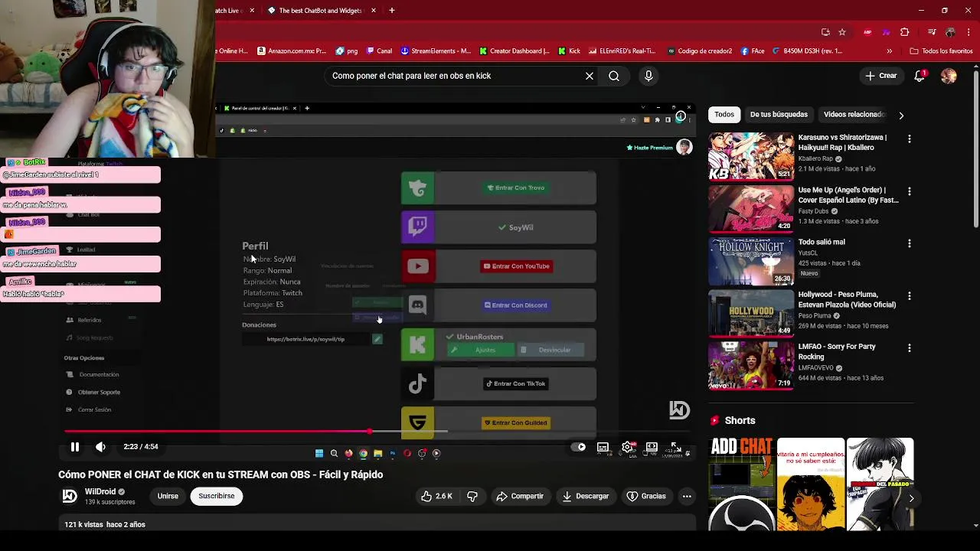The height and width of the screenshot is (551, 980).
Task: Mute the video using the volume icon
Action: [100, 447]
